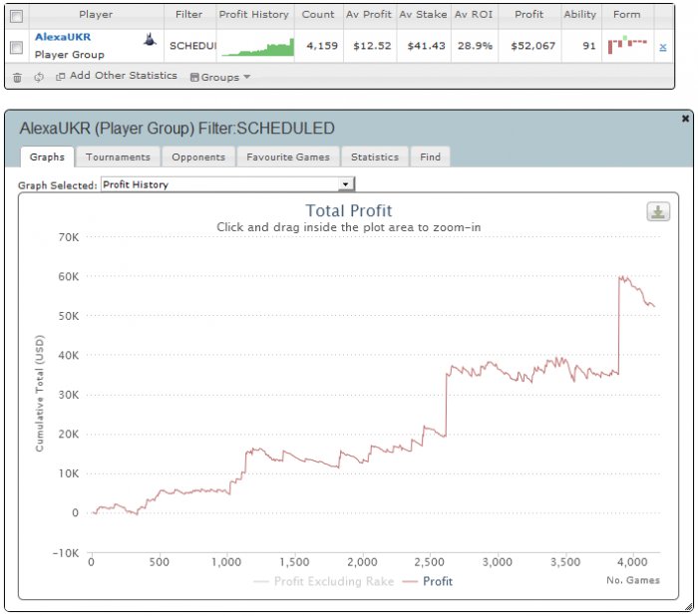Expand the Graph Selected dropdown arrow
Viewport: 698px width, 616px height.
pos(345,184)
